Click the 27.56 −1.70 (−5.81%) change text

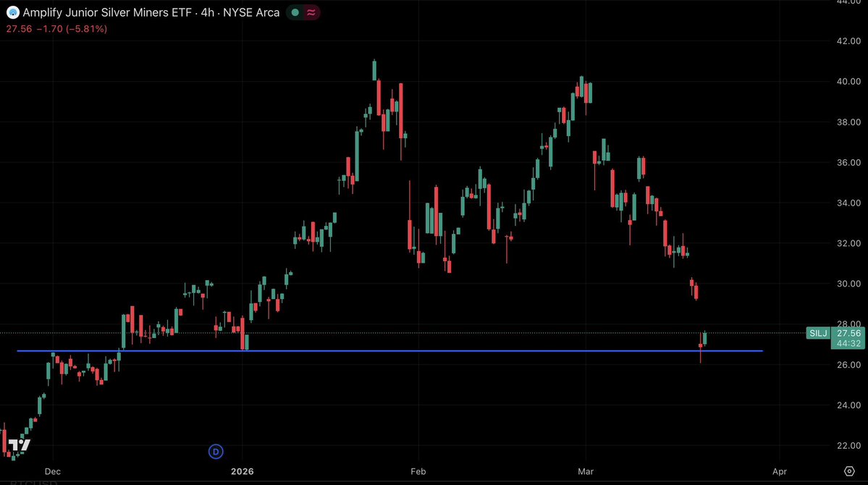[56, 29]
